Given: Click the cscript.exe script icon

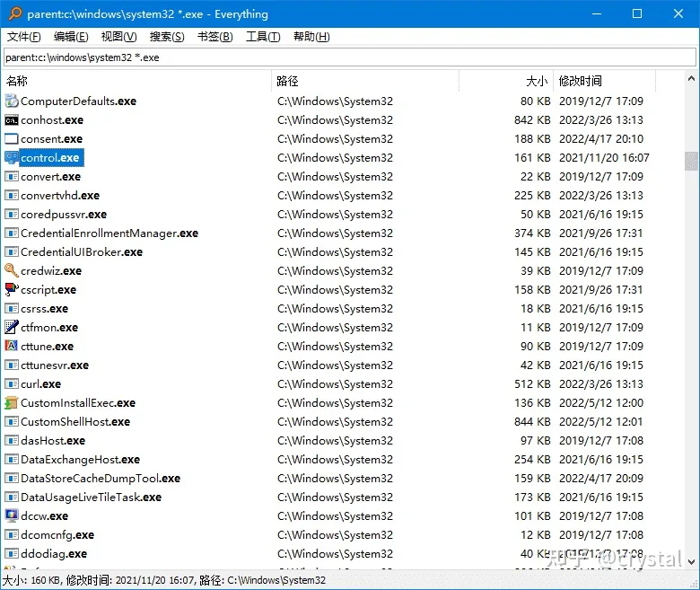Looking at the screenshot, I should [x=12, y=289].
